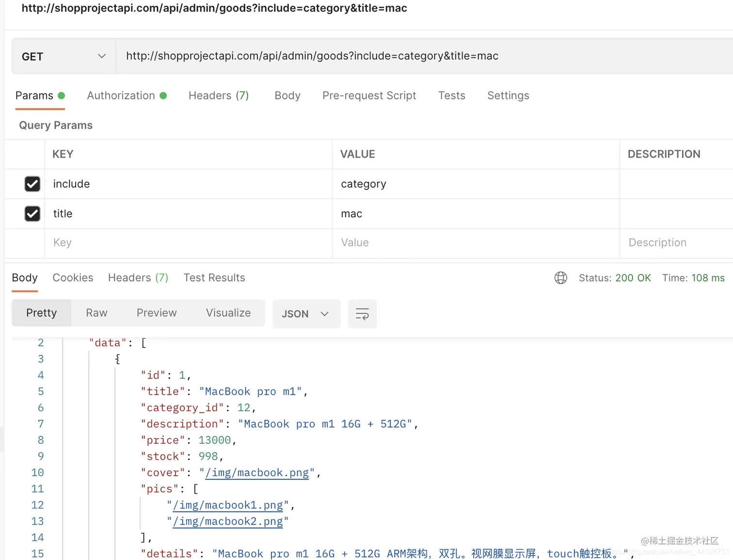The height and width of the screenshot is (560, 733).
Task: Click the response Time 108 ms
Action: [x=693, y=278]
